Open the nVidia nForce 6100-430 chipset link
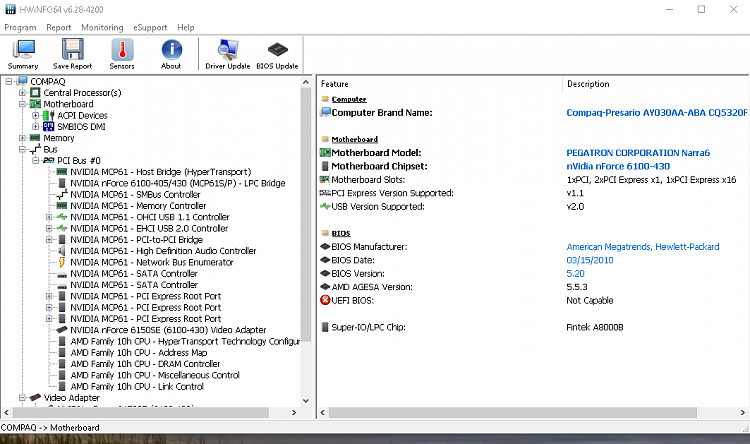The width and height of the screenshot is (750, 444). coord(618,166)
